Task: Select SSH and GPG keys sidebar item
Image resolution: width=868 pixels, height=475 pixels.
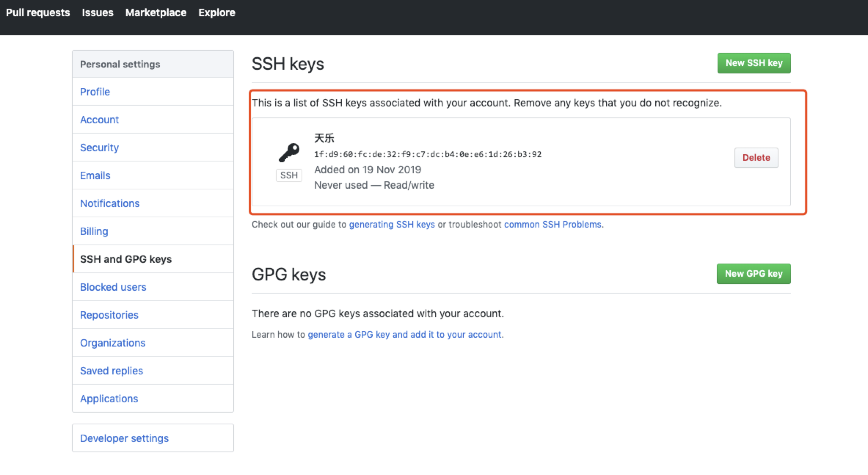Action: 126,259
